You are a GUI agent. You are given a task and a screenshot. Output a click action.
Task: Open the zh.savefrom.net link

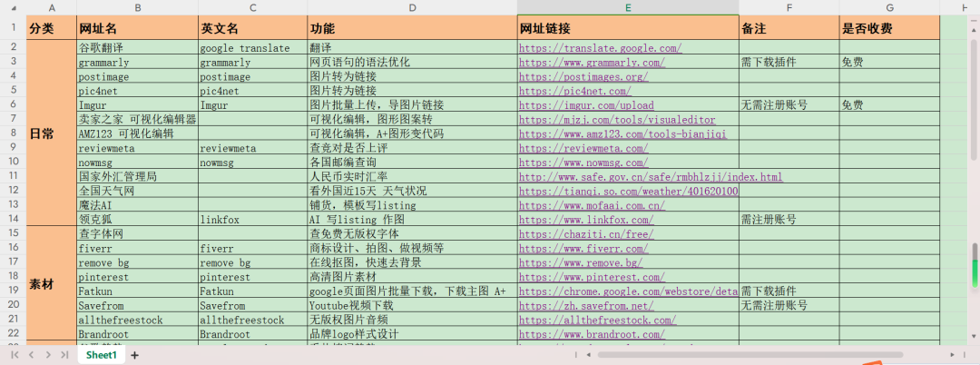click(x=586, y=306)
